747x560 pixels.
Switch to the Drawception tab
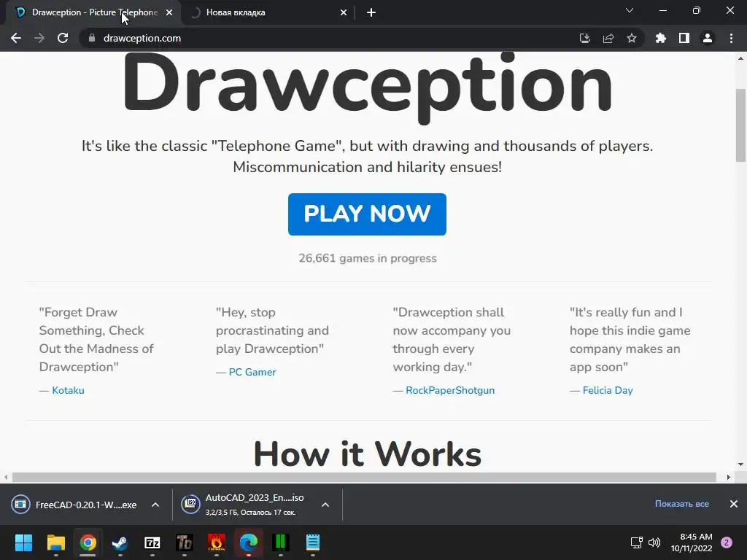click(94, 12)
